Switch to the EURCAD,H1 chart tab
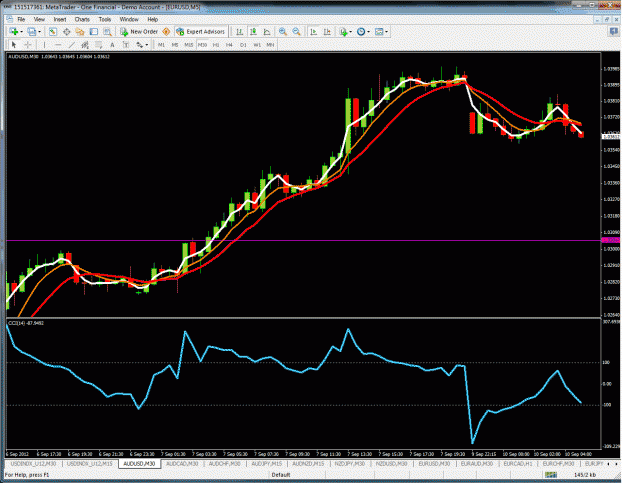The image size is (625, 483). [x=518, y=464]
